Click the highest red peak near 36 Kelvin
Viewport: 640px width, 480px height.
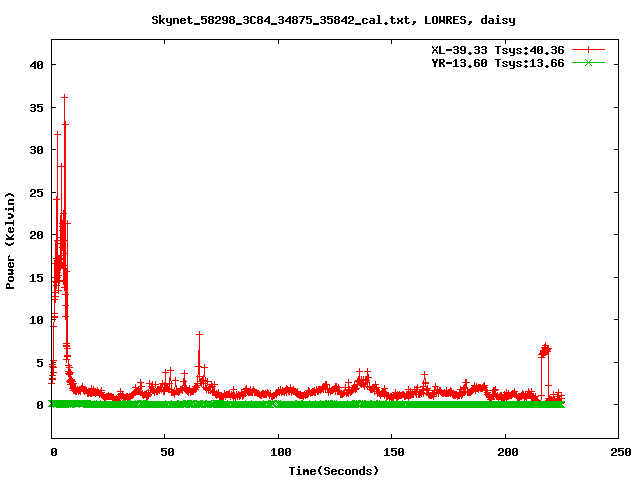click(64, 97)
